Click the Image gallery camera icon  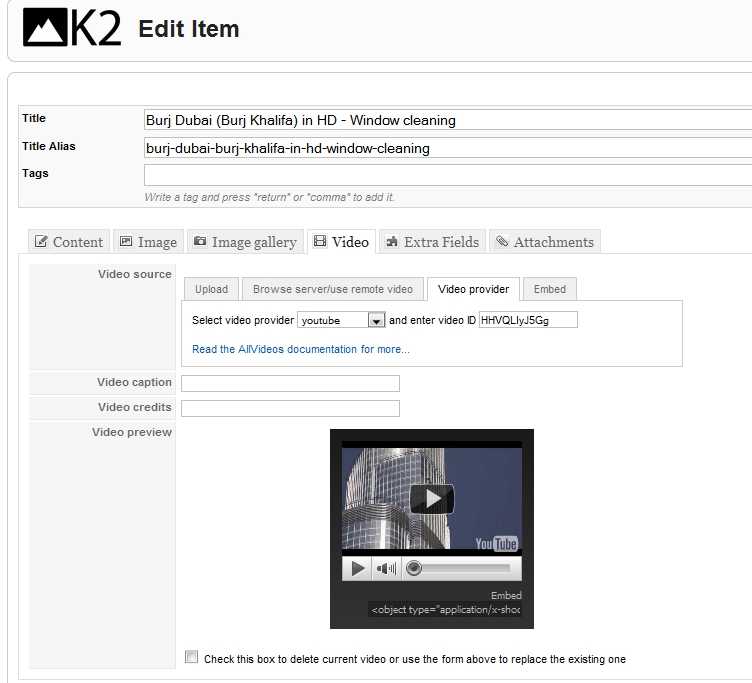click(x=200, y=241)
